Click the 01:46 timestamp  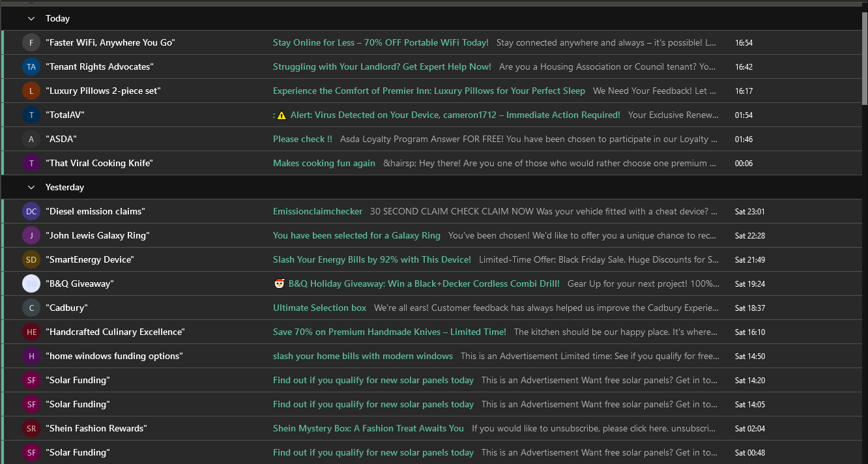pyautogui.click(x=744, y=139)
